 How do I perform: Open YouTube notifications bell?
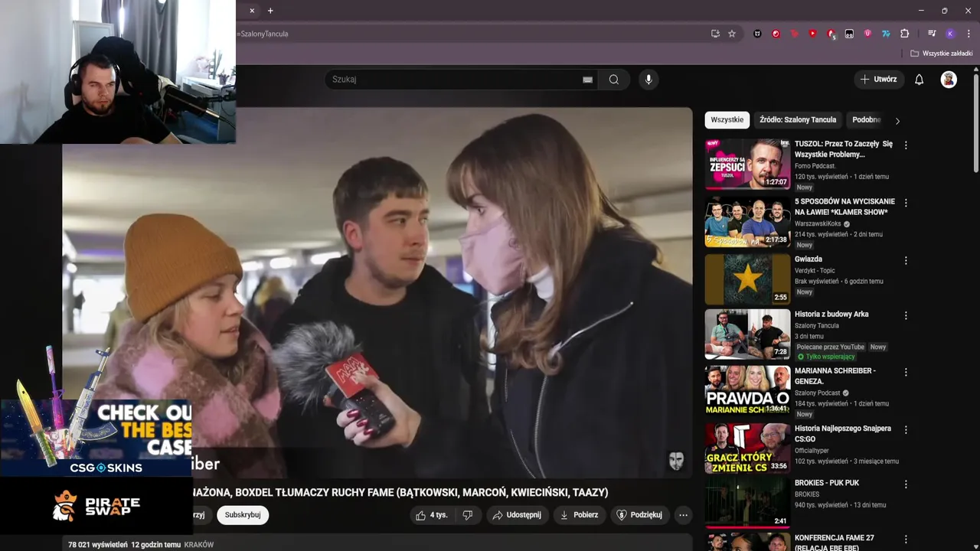[920, 80]
